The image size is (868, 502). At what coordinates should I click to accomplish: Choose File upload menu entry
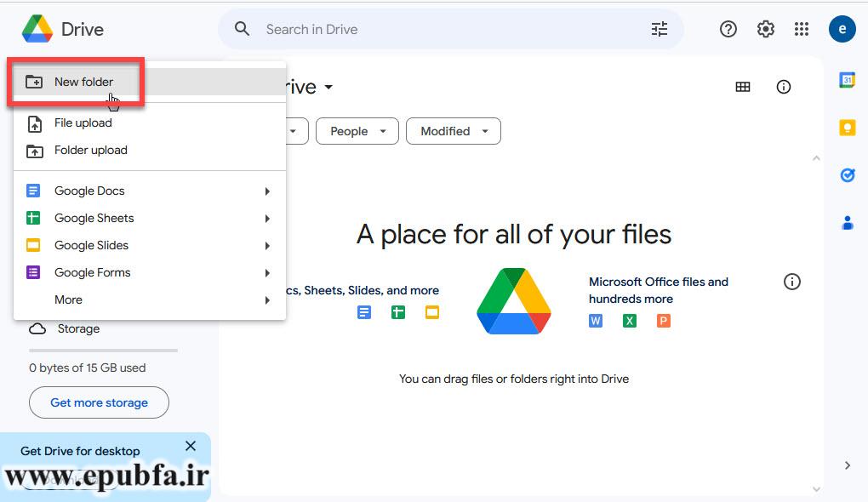point(150,123)
